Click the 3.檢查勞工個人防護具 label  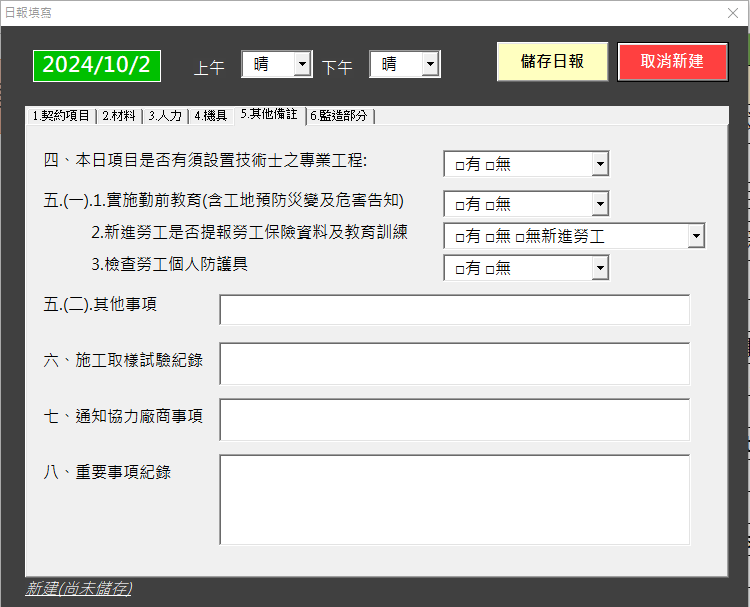pyautogui.click(x=169, y=264)
